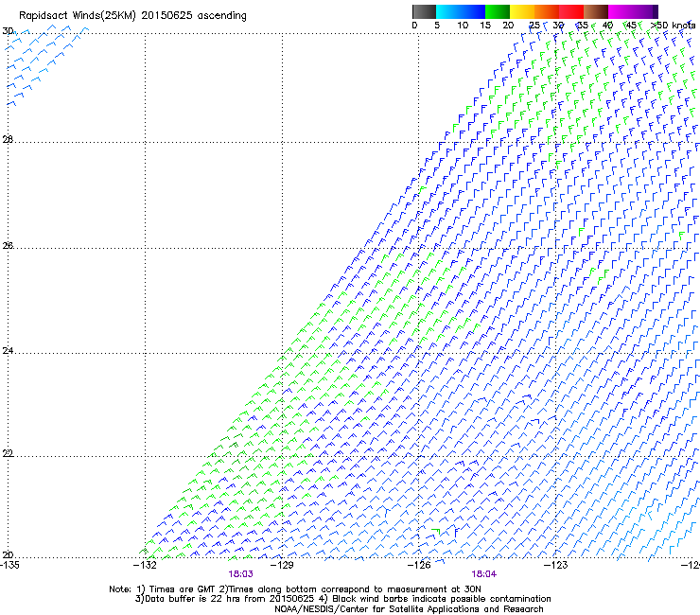Click the orange 25-30 knots color swatch
The width and height of the screenshot is (700, 615).
pyautogui.click(x=547, y=11)
